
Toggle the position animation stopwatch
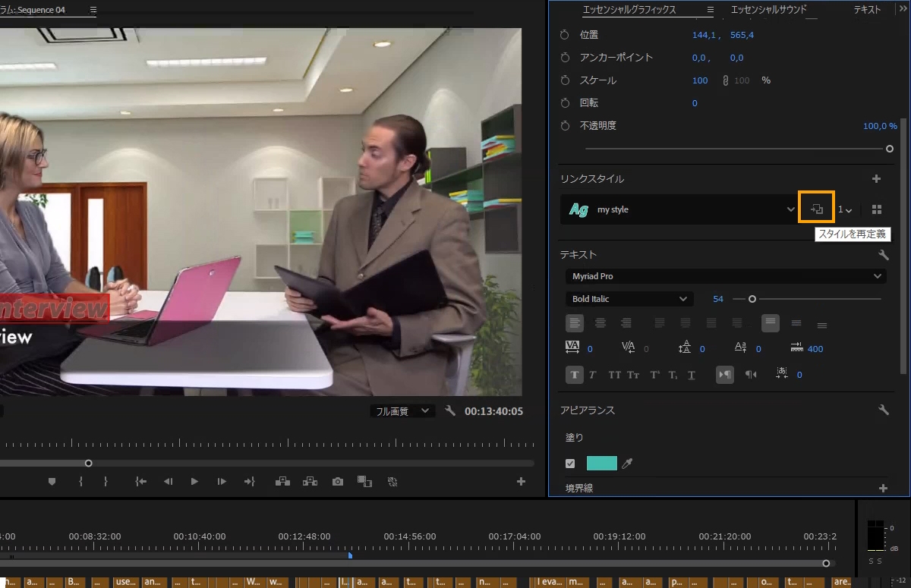[x=564, y=35]
